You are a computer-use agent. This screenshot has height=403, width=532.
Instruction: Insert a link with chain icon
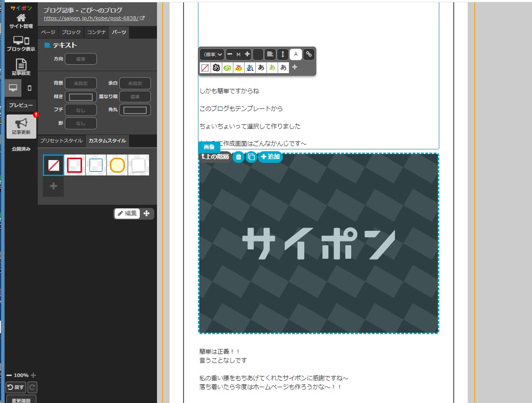tap(309, 54)
